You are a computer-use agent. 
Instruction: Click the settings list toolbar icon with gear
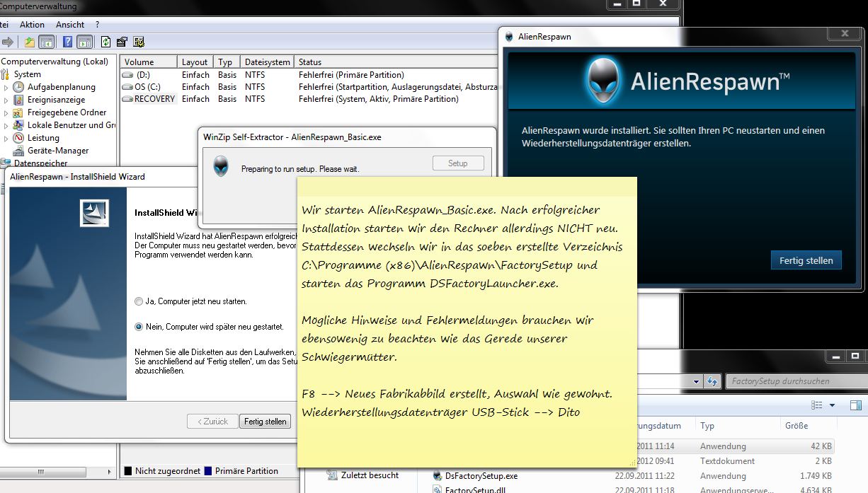point(138,42)
